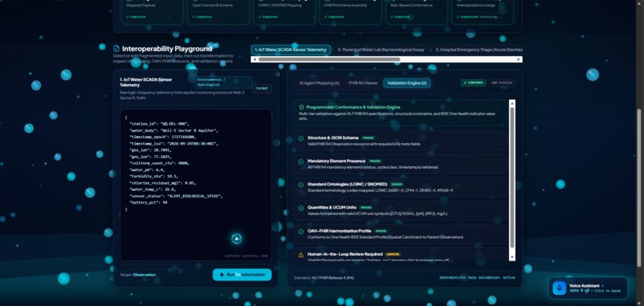Click the Editable Synthetic JSON label
644x306 pixels.
click(x=246, y=256)
